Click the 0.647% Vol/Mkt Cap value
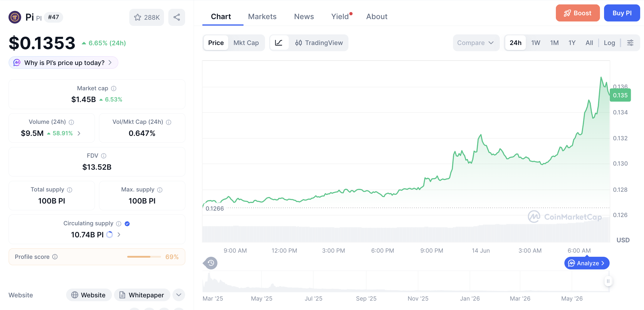 pos(142,133)
